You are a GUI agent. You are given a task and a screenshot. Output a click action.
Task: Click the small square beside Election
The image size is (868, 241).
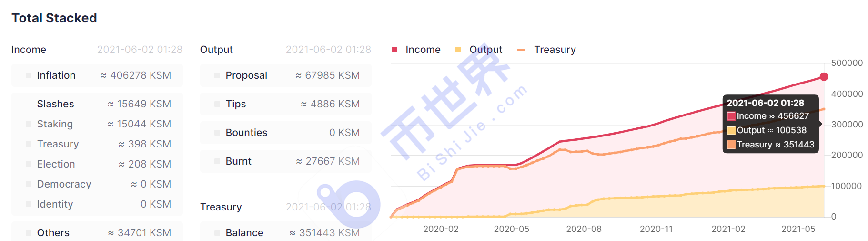coord(29,164)
